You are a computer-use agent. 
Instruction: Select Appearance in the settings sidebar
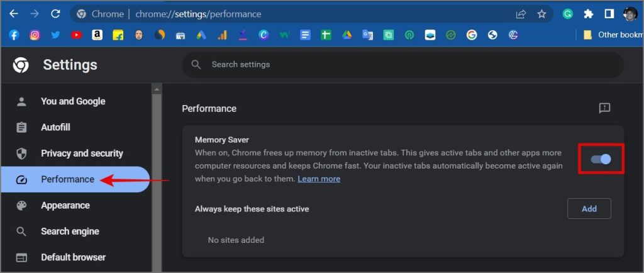coord(65,206)
